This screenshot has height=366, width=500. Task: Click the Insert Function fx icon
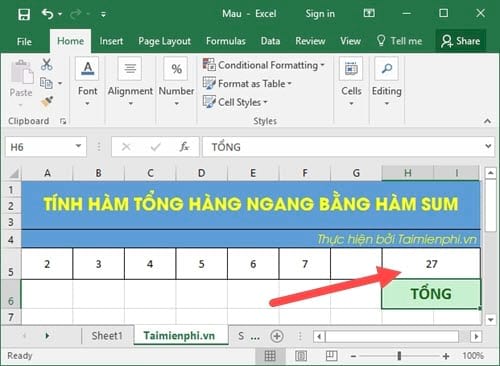coord(184,147)
